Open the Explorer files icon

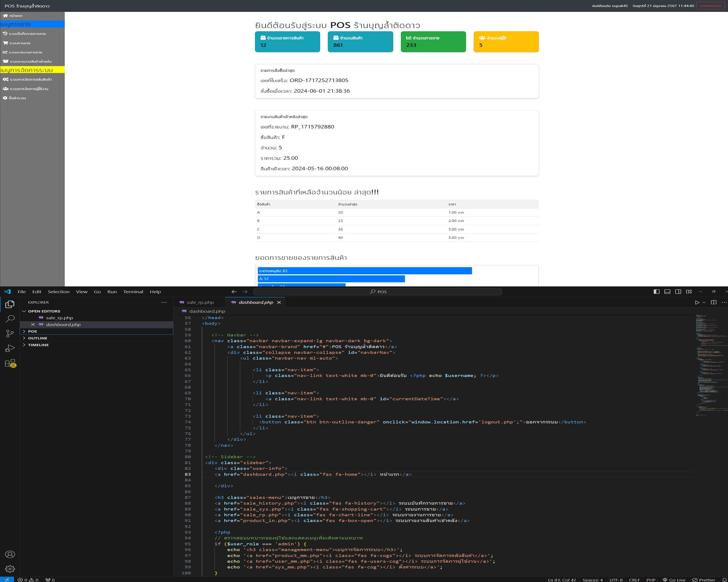[10, 304]
